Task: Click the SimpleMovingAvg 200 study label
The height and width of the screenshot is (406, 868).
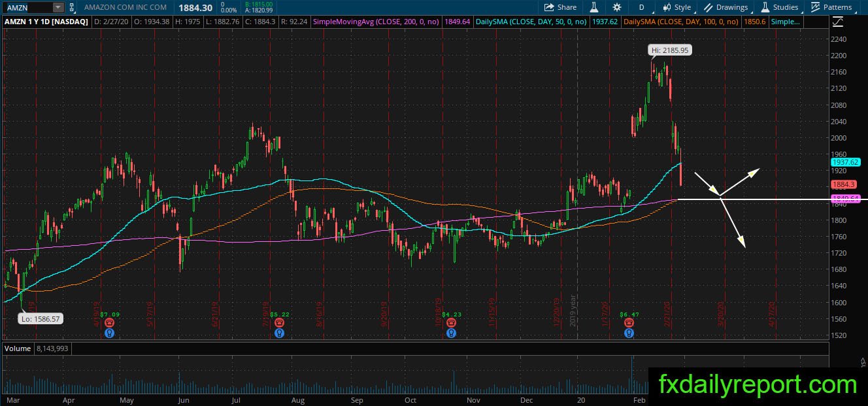Action: coord(376,22)
